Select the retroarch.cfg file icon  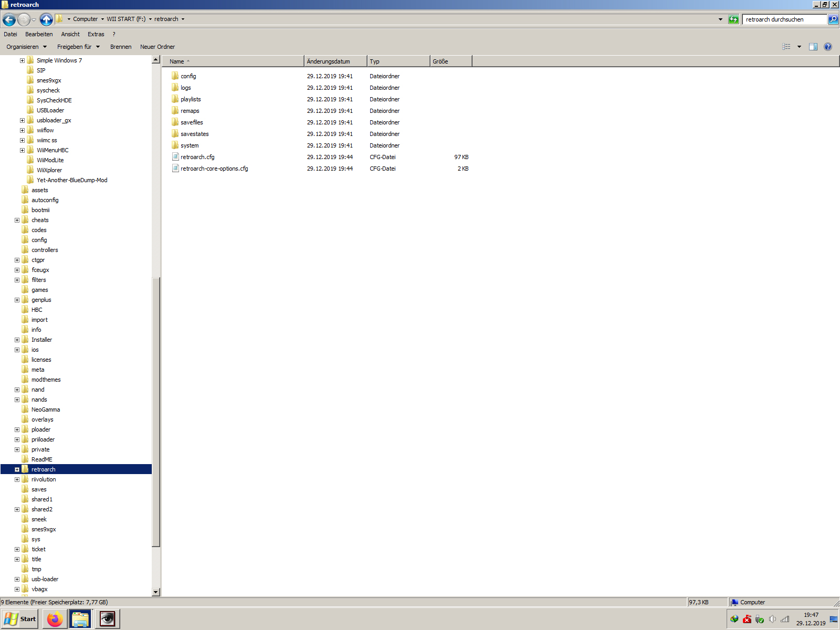pos(175,157)
